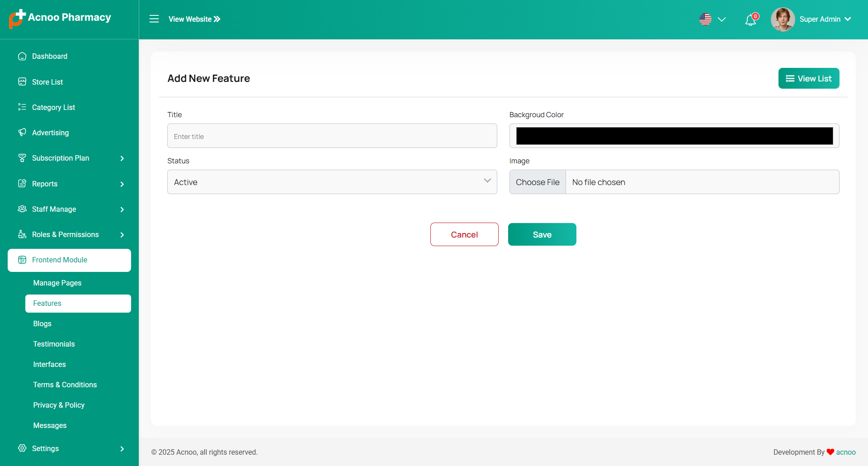The height and width of the screenshot is (466, 868).
Task: Click the Category List icon
Action: (x=22, y=107)
